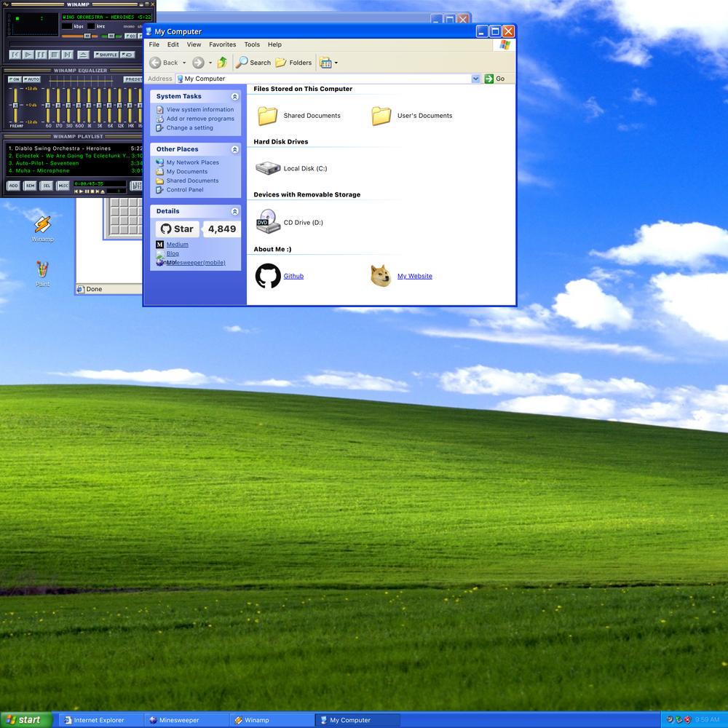Click the Go button
This screenshot has height=728, width=728.
tap(495, 79)
